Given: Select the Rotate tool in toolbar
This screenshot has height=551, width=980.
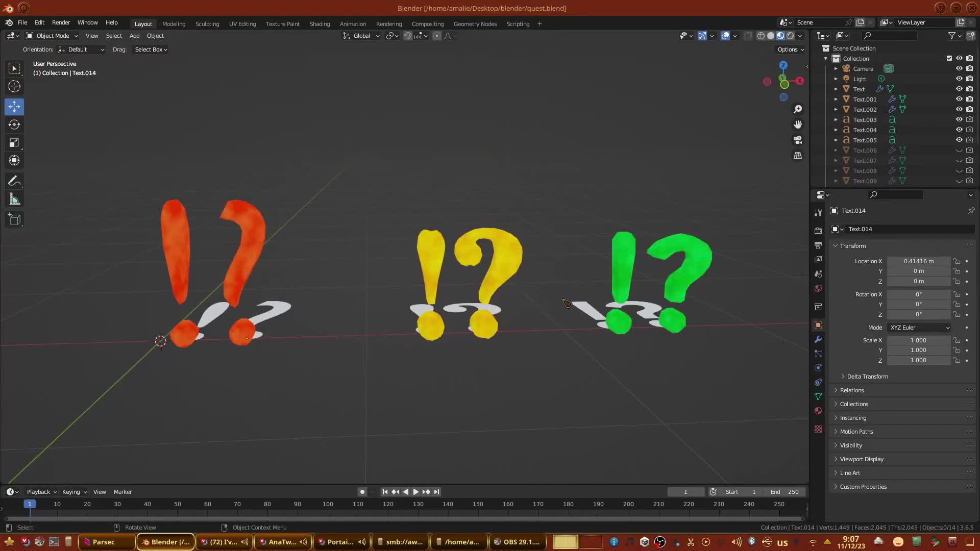Looking at the screenshot, I should [x=14, y=124].
